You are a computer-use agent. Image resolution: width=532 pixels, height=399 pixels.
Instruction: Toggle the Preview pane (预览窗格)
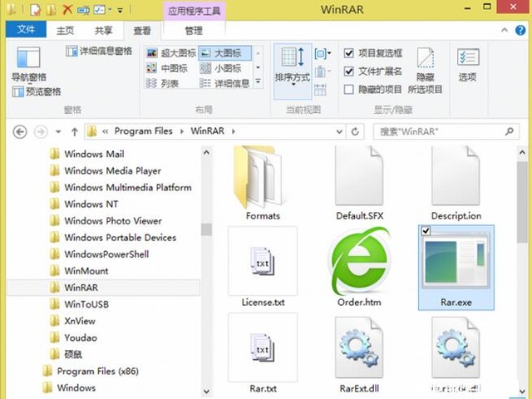coord(37,91)
